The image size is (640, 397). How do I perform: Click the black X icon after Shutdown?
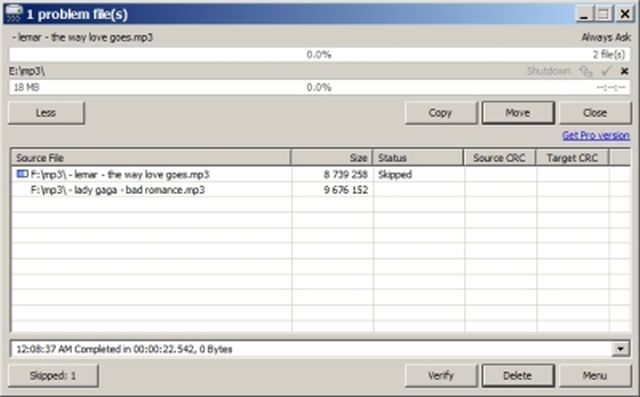[624, 71]
